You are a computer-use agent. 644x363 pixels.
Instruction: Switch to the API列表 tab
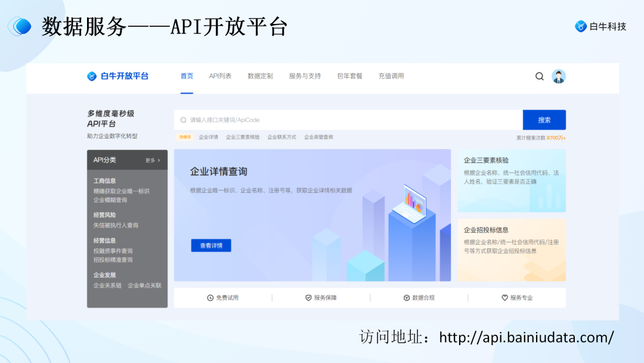[220, 76]
